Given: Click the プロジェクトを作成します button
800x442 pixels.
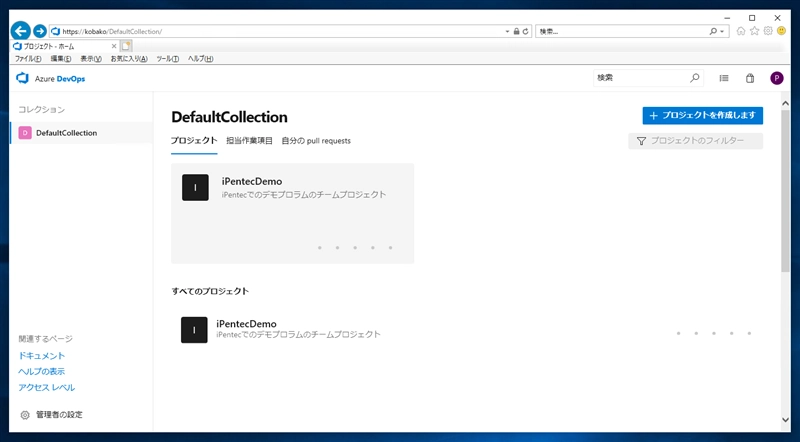Looking at the screenshot, I should point(703,115).
